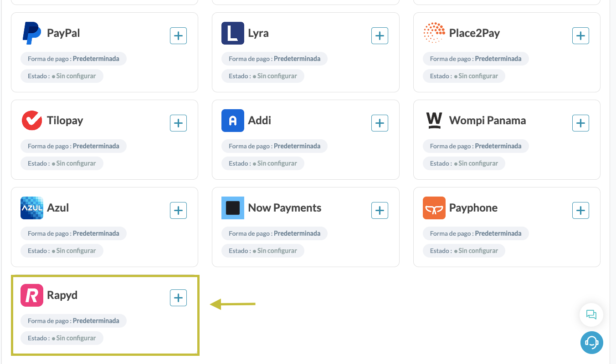Click the PayPal logo
This screenshot has width=616, height=364.
(32, 33)
